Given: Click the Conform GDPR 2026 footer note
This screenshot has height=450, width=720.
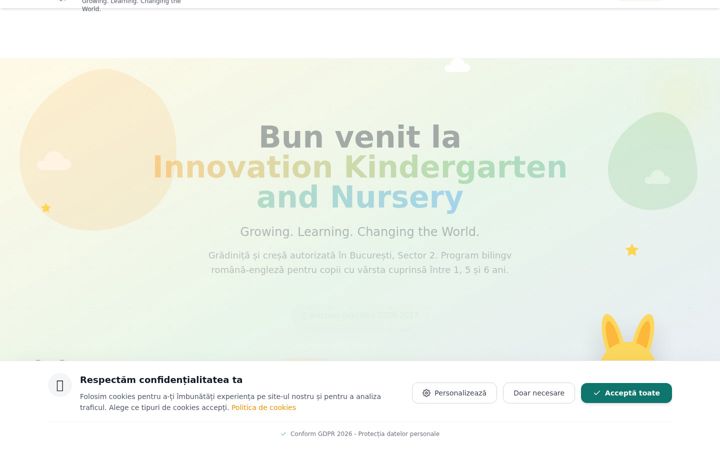Looking at the screenshot, I should click(x=360, y=433).
